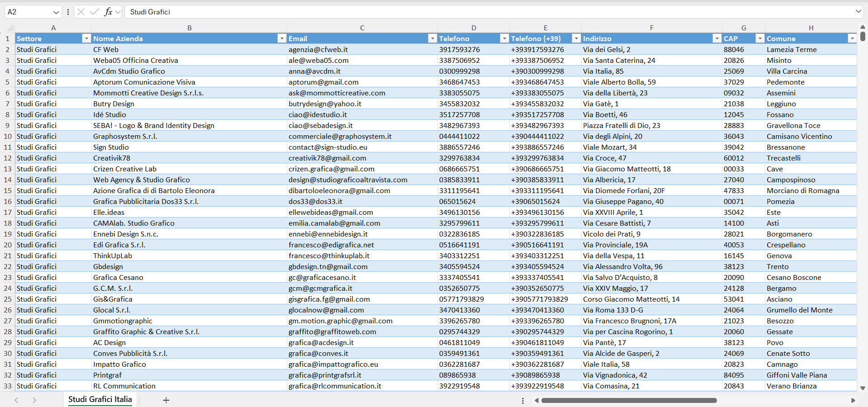
Task: Expand the formula bar
Action: pos(858,12)
